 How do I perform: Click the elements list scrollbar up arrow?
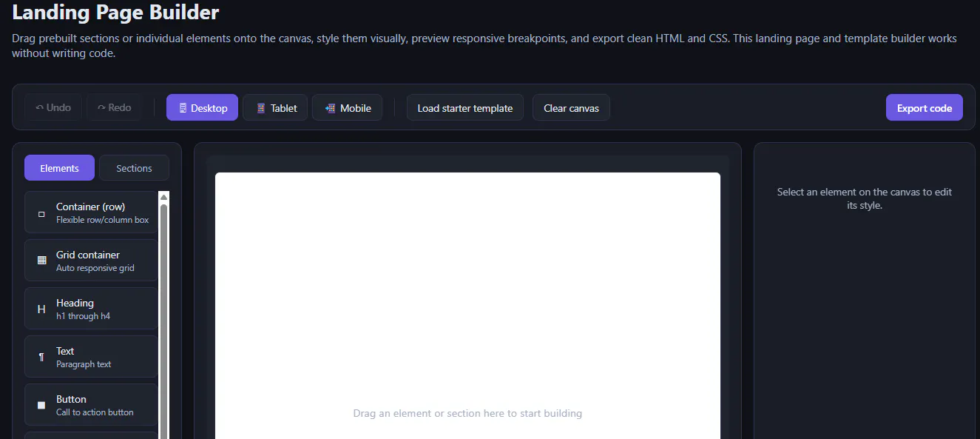tap(163, 197)
